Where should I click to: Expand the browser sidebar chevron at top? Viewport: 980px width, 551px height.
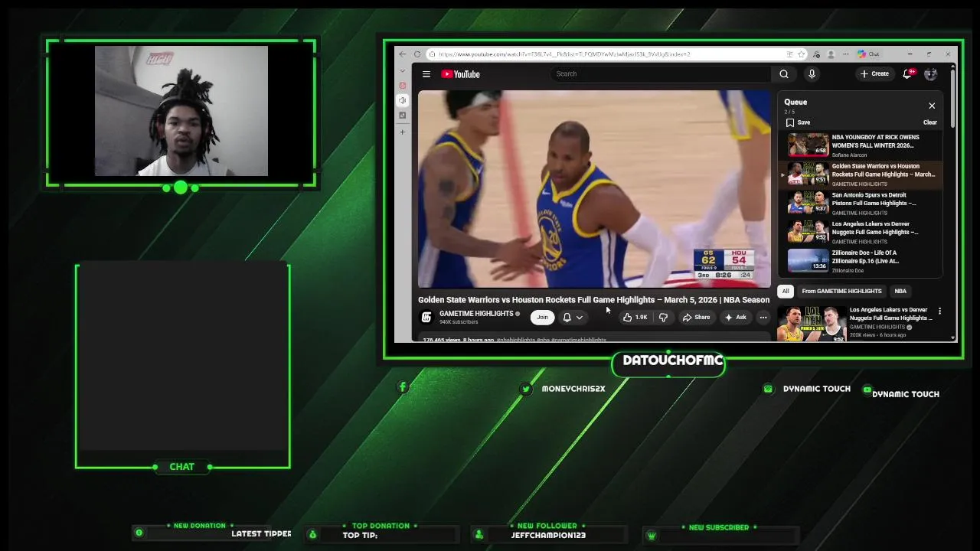coord(403,70)
